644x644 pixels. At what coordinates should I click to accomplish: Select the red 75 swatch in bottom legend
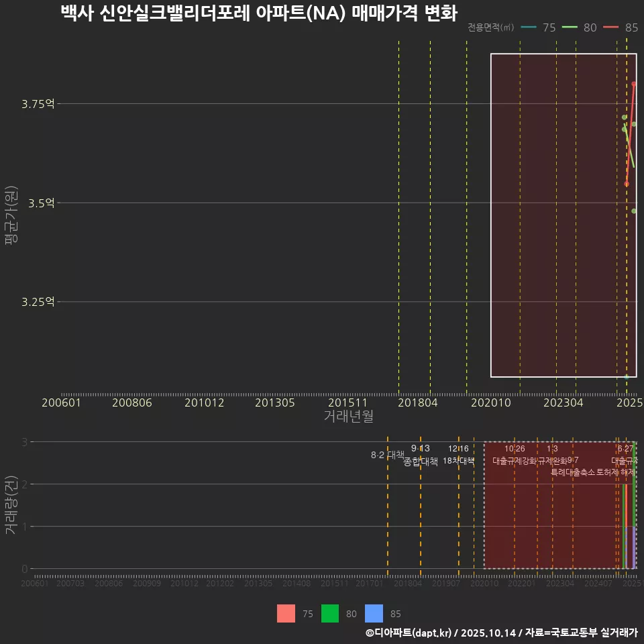286,614
